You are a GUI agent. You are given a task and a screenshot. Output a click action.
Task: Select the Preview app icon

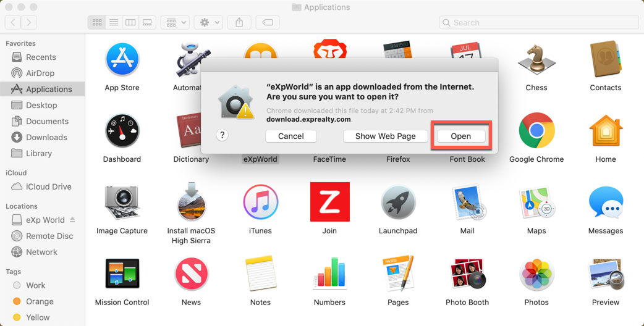(606, 274)
